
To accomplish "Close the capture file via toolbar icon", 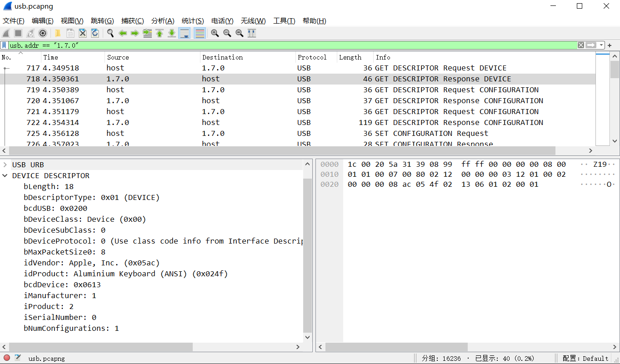I will click(x=83, y=33).
